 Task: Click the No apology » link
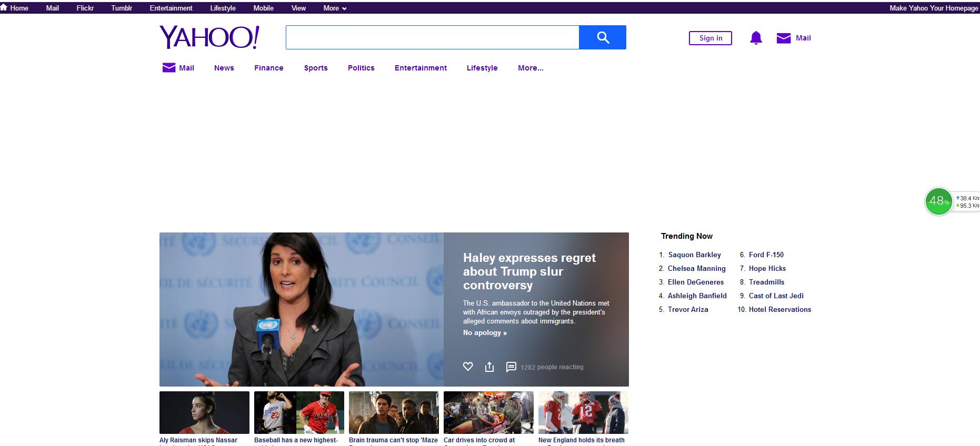coord(485,332)
